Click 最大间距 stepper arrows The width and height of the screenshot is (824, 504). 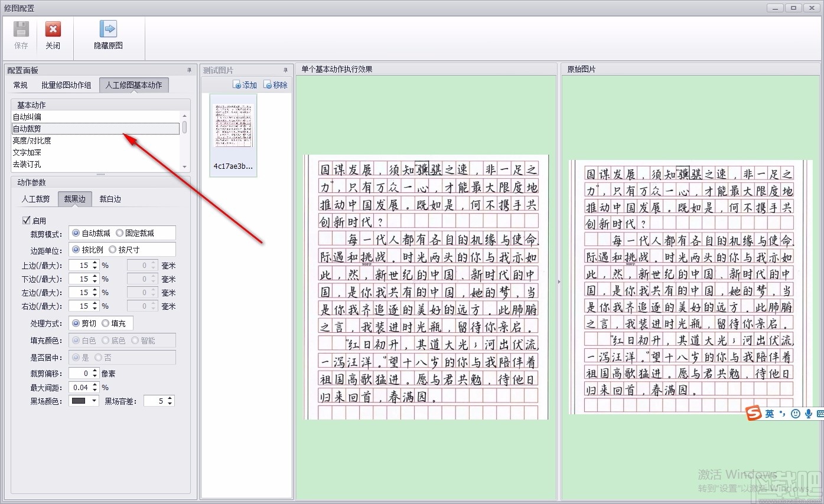click(x=95, y=388)
